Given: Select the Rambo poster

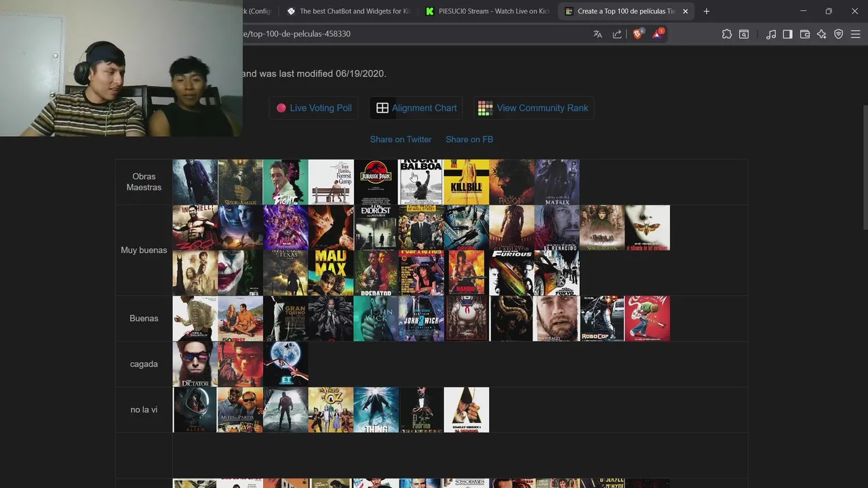Looking at the screenshot, I should click(467, 272).
